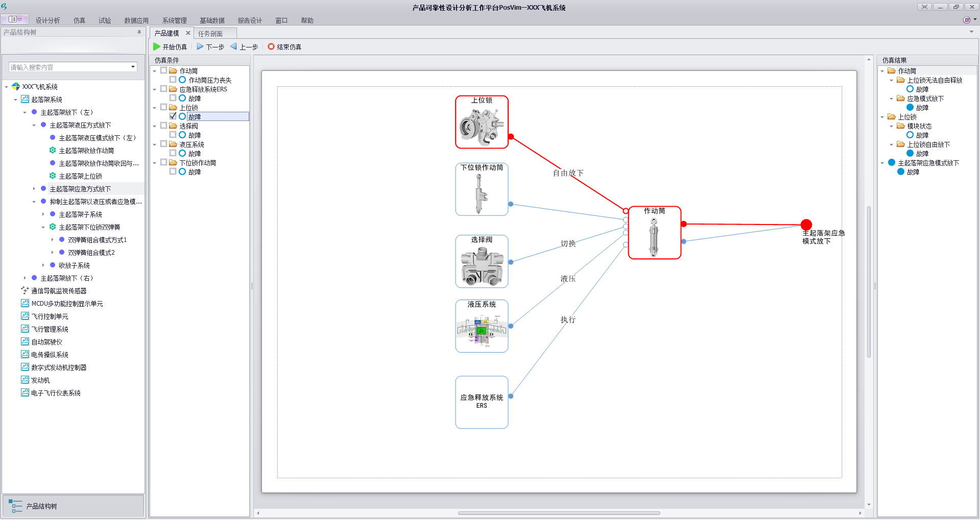
Task: Enable the 液压系统 故障 checkbox
Action: 173,153
